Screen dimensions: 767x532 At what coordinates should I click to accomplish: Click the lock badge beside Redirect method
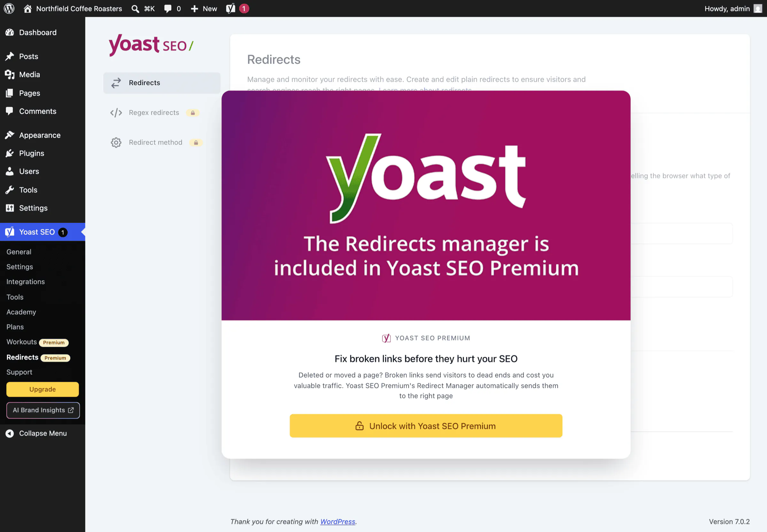(x=196, y=143)
